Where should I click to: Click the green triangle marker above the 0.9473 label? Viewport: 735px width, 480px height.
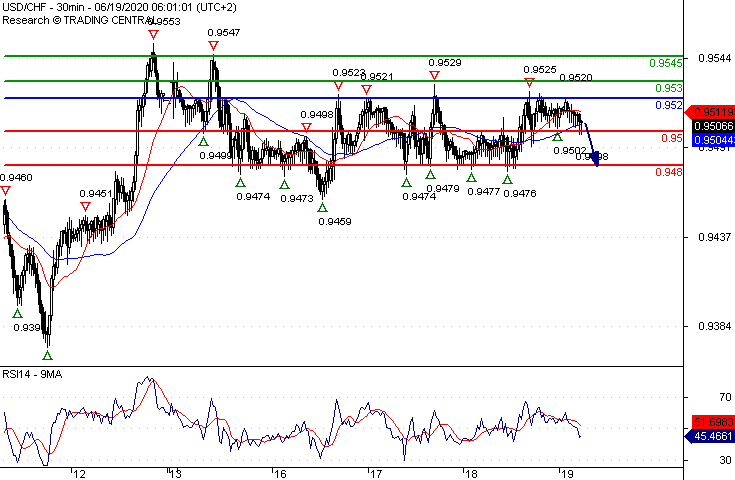click(285, 184)
